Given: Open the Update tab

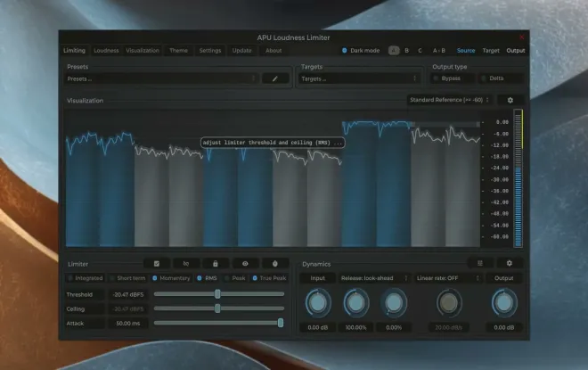Looking at the screenshot, I should [241, 50].
